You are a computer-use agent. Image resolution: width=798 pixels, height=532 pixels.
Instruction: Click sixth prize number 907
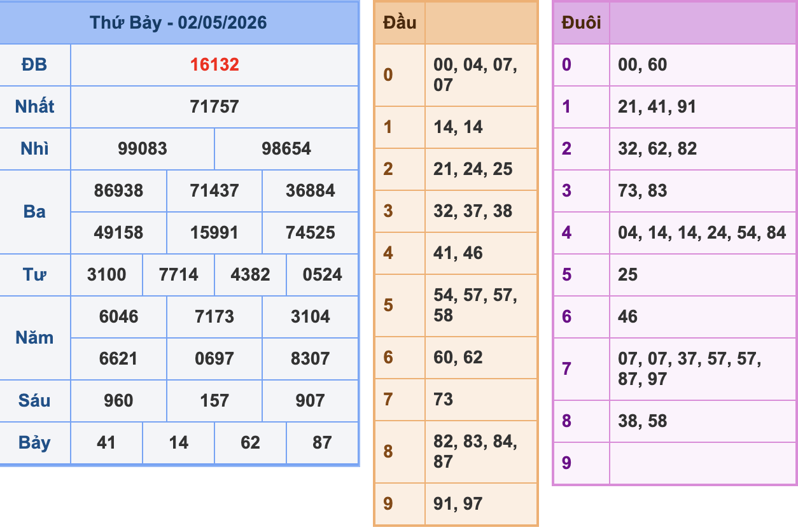click(311, 401)
